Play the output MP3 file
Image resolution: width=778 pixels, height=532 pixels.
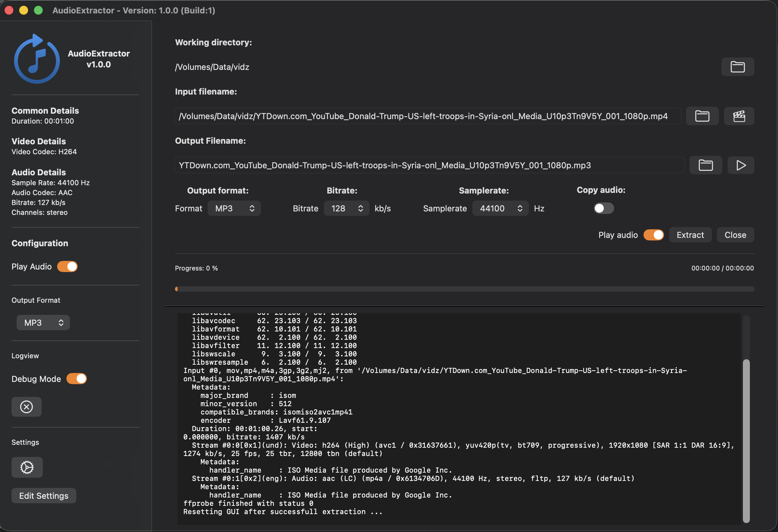(x=741, y=165)
